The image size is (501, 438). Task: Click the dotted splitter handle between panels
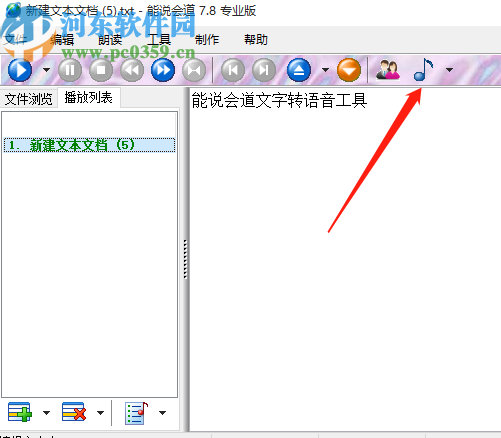[185, 259]
